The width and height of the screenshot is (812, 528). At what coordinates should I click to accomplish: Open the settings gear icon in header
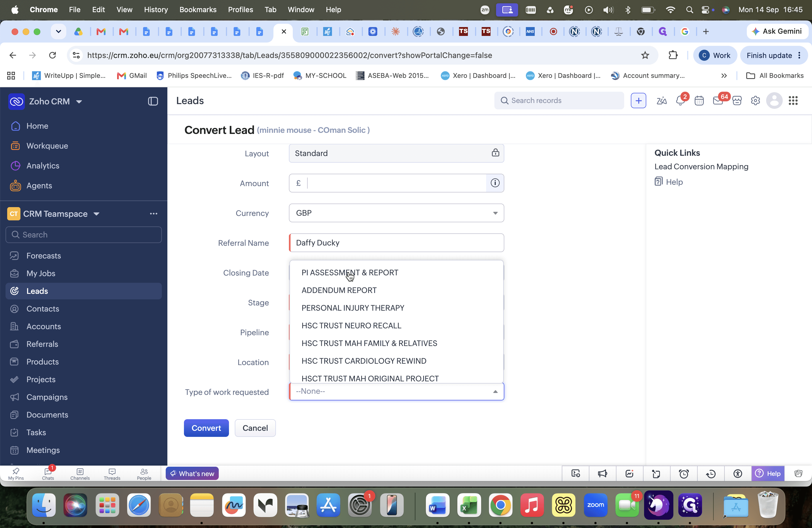[755, 101]
